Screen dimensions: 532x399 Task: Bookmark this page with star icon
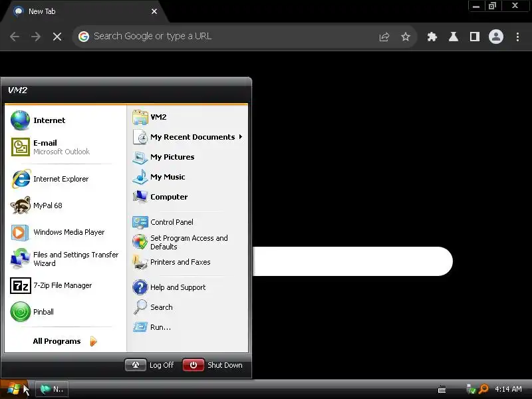tap(406, 37)
